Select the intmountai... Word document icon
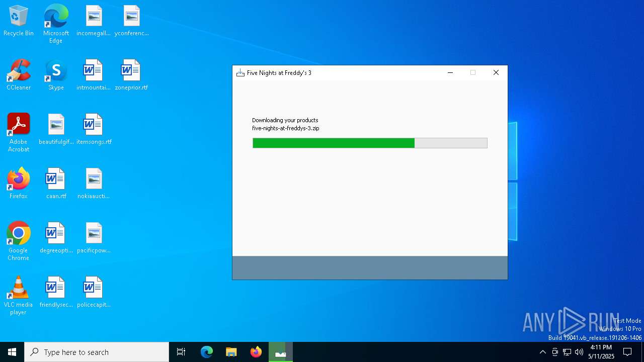This screenshot has height=362, width=644. point(94,75)
